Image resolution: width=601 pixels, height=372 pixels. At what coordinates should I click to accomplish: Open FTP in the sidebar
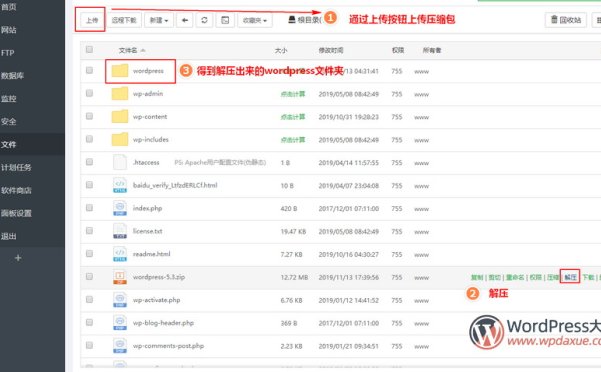pyautogui.click(x=8, y=53)
